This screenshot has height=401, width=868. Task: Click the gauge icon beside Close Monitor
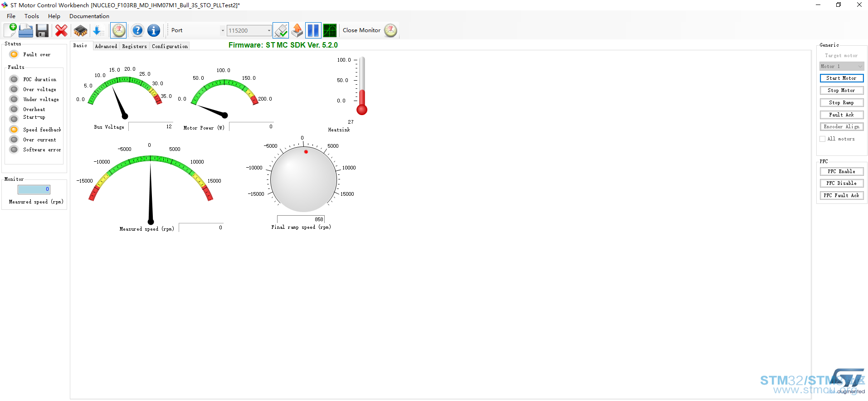[390, 30]
